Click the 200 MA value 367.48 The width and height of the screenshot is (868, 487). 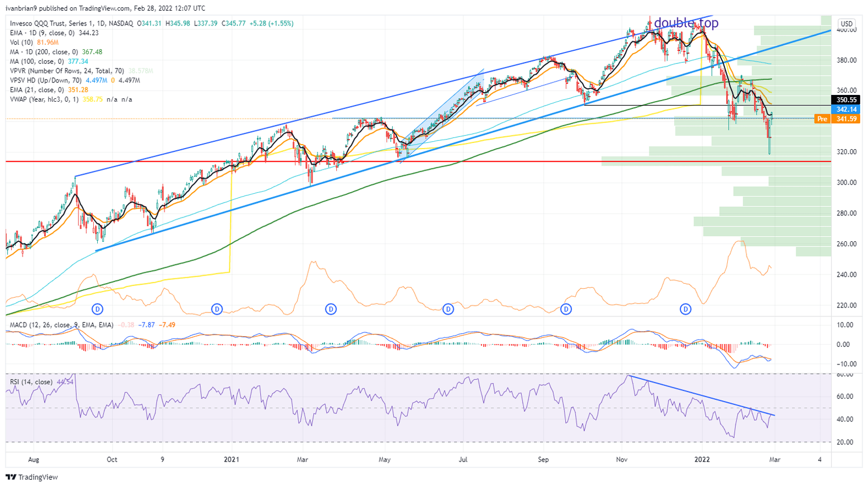(92, 52)
